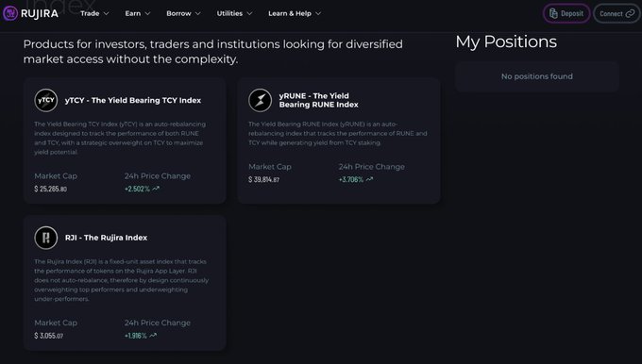The image size is (642, 364).
Task: Click 'Market Cap' label on yRUNE card
Action: 270,167
